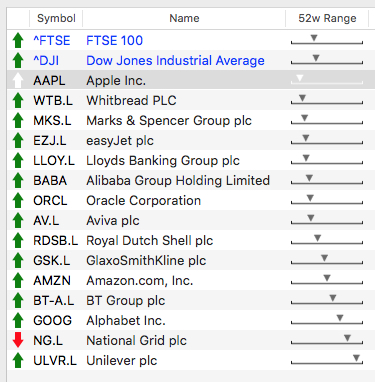Select the RDSB.L symbol cell

[x=55, y=241]
